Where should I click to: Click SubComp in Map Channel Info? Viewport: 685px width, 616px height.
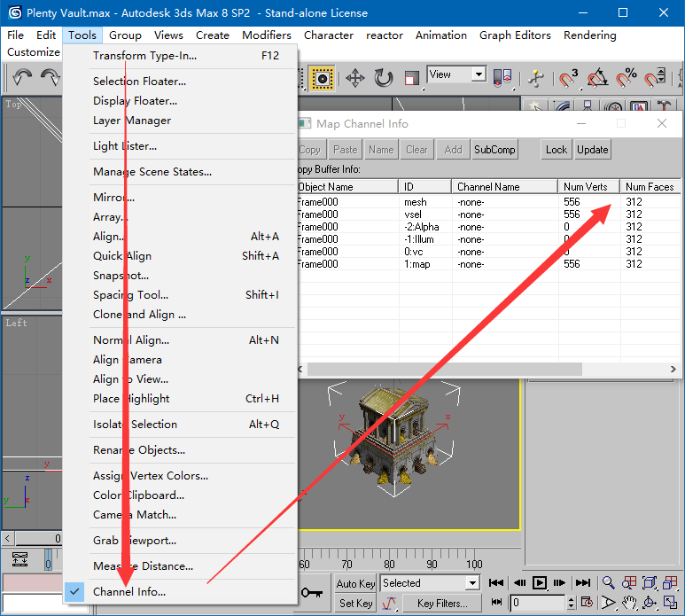[x=494, y=150]
